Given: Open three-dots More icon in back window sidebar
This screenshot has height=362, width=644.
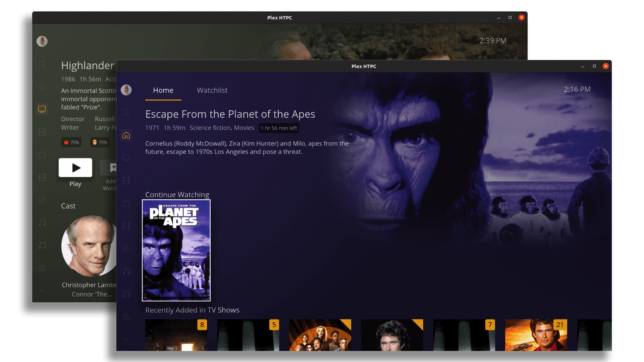Looking at the screenshot, I should pos(42,291).
